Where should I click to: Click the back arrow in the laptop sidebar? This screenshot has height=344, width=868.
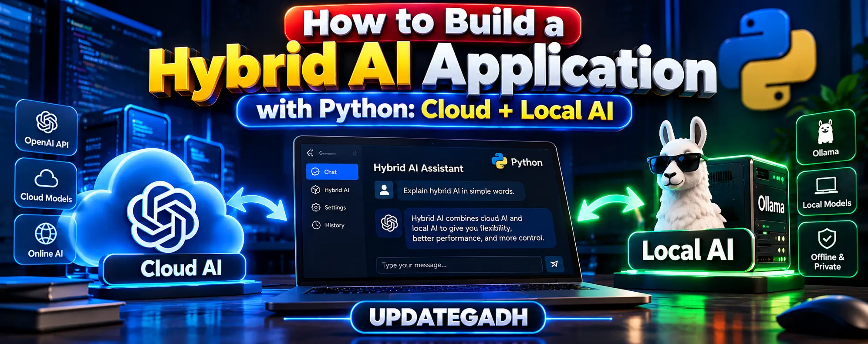coord(310,153)
